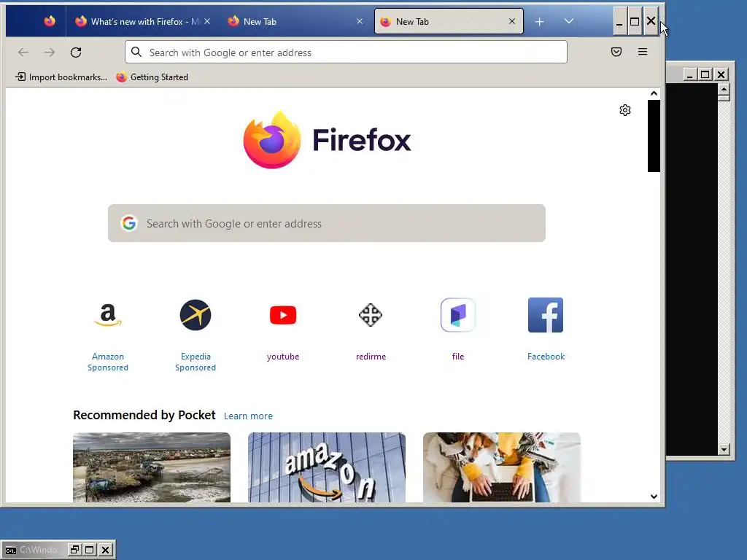Close the active New Tab
The image size is (747, 560).
[x=512, y=21]
